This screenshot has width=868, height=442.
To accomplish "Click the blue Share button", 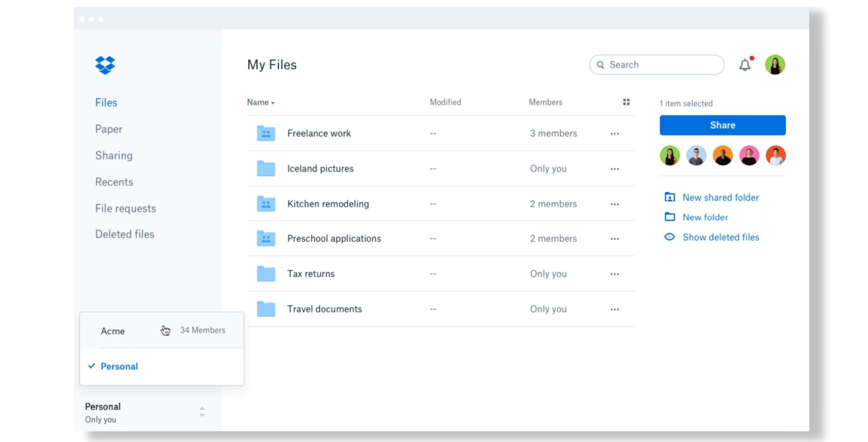I will (722, 125).
